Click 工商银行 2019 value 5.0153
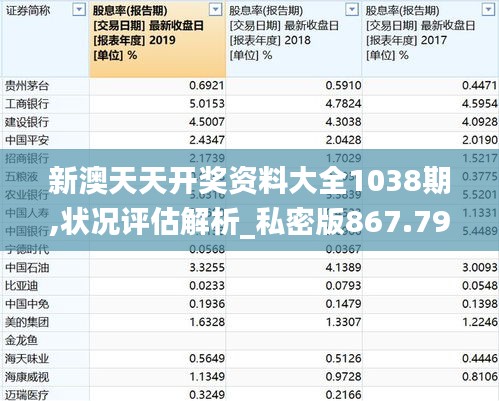 point(207,104)
